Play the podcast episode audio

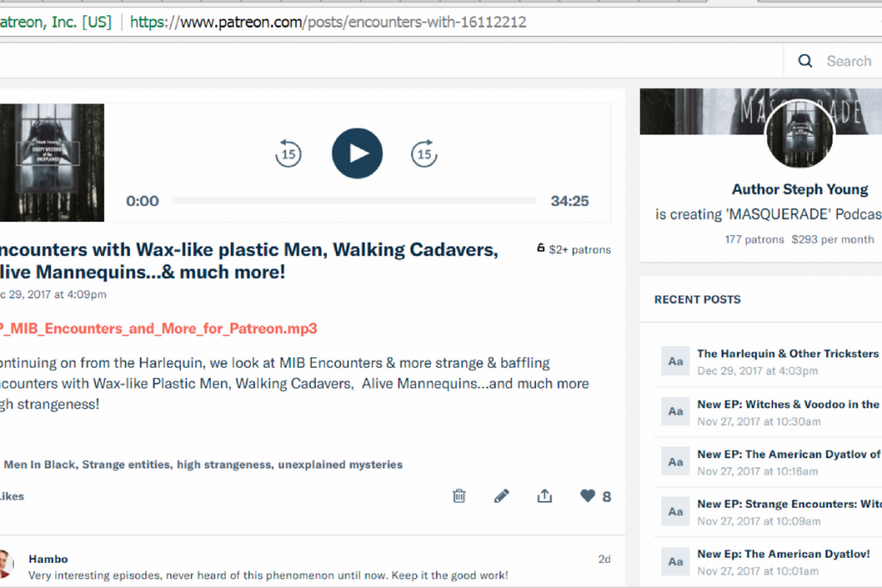point(357,153)
